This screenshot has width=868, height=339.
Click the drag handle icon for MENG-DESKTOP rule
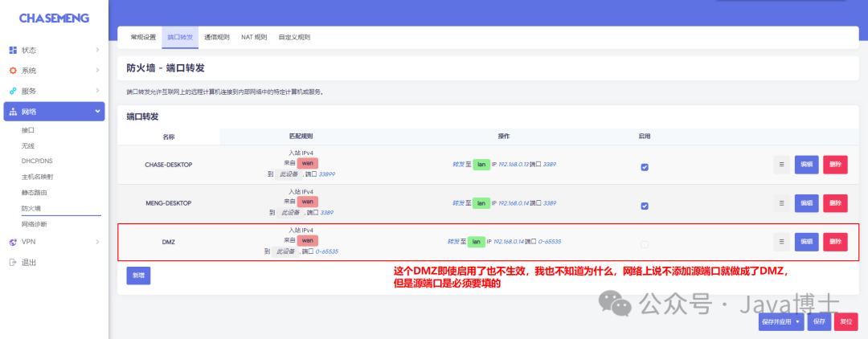click(x=781, y=203)
